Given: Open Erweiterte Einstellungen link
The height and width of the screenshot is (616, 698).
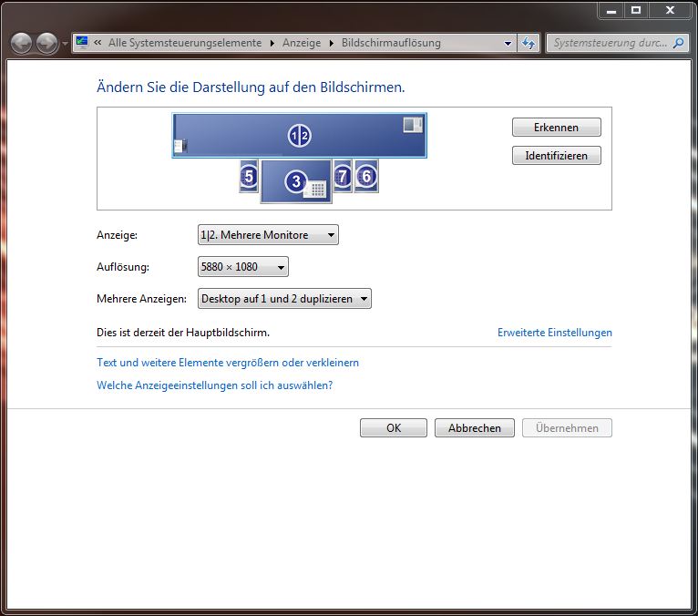Looking at the screenshot, I should coord(555,333).
